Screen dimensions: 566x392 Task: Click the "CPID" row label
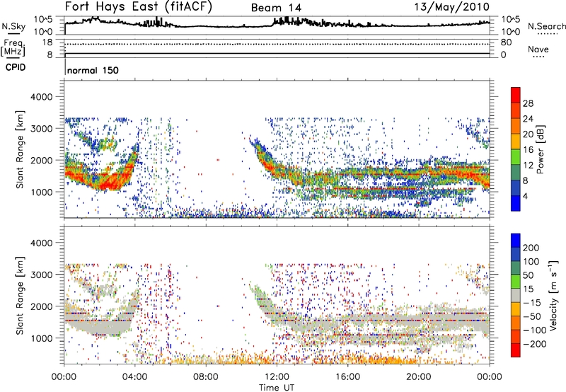16,67
